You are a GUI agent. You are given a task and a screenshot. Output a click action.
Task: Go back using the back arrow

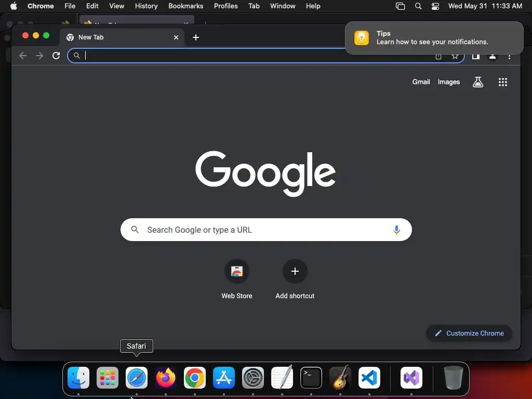tap(23, 56)
